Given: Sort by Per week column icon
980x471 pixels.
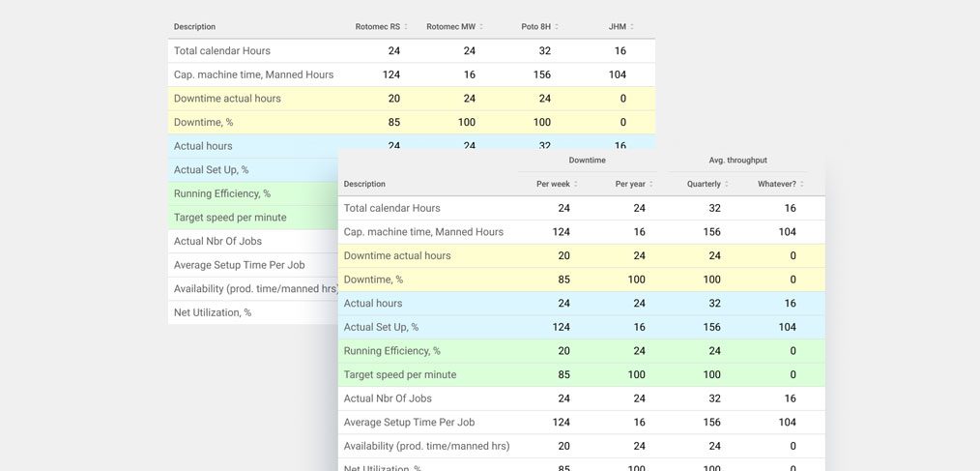Looking at the screenshot, I should click(576, 184).
